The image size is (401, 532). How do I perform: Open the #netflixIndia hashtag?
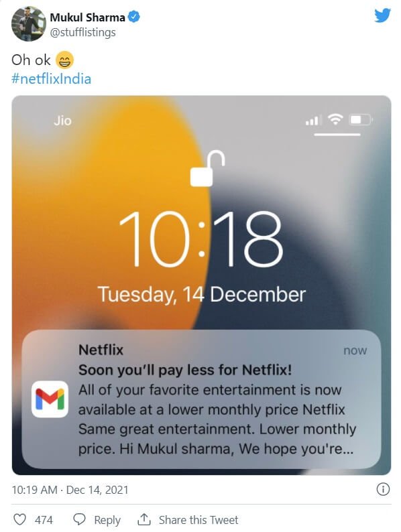point(51,78)
